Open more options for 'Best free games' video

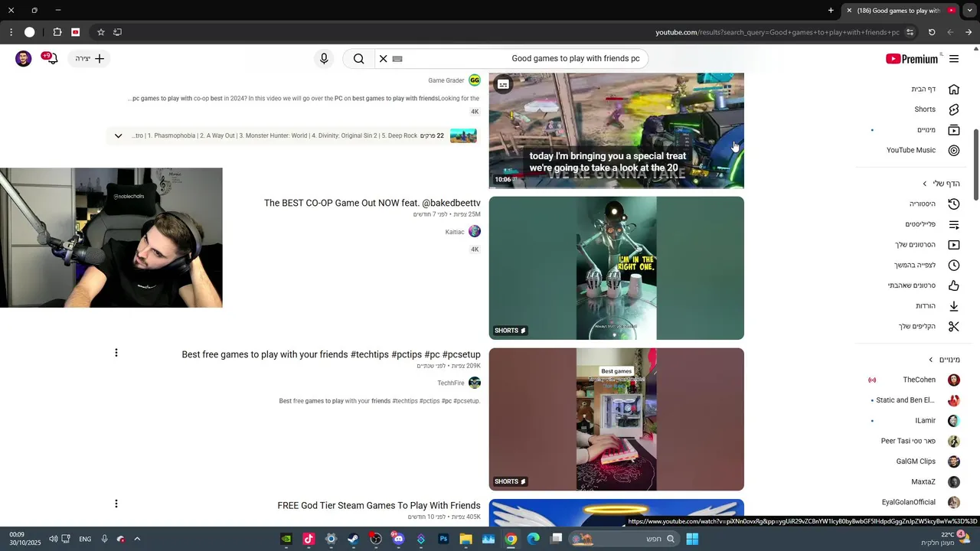[116, 353]
